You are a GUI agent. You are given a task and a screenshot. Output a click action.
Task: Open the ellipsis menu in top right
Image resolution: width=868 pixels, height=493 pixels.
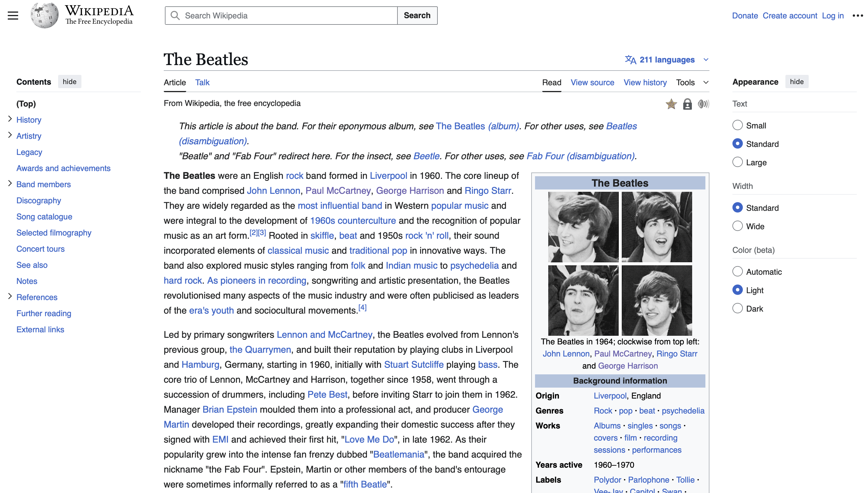click(857, 16)
